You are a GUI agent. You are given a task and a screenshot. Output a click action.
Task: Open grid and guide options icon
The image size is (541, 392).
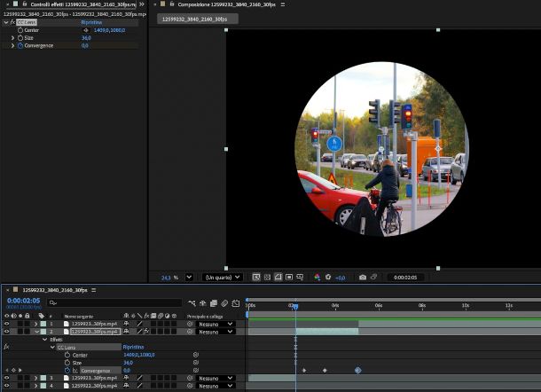tap(300, 277)
